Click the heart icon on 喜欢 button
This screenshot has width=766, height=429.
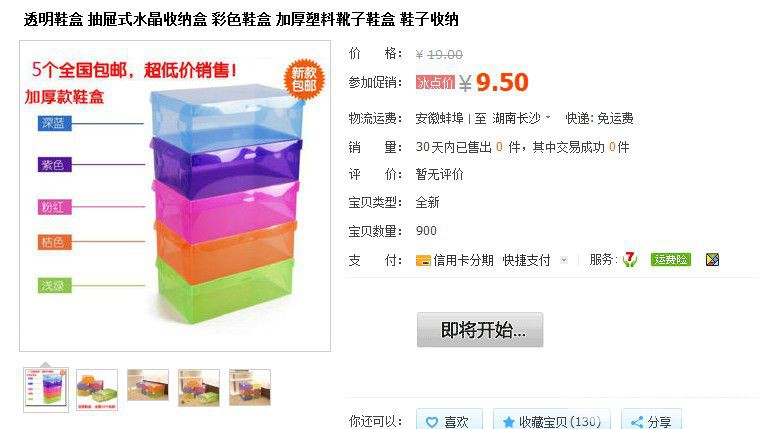[x=432, y=422]
